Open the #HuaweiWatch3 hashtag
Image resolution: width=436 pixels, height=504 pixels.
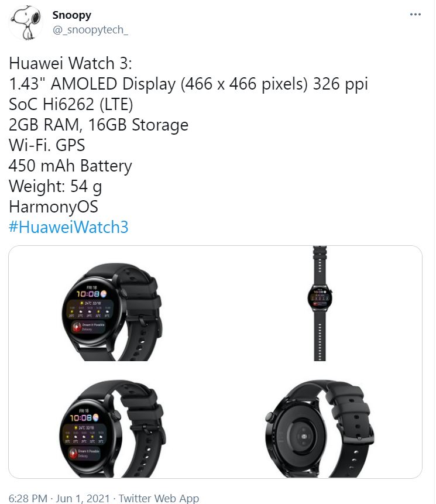[68, 227]
